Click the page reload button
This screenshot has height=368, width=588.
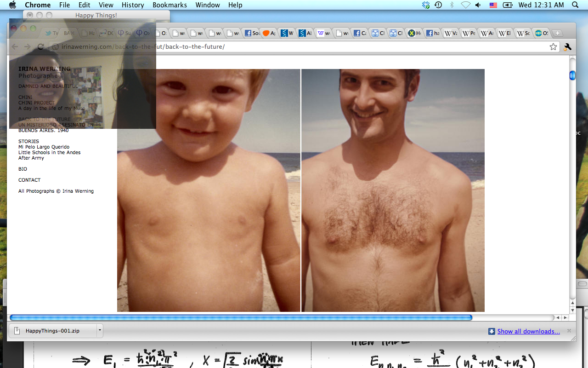pyautogui.click(x=40, y=46)
